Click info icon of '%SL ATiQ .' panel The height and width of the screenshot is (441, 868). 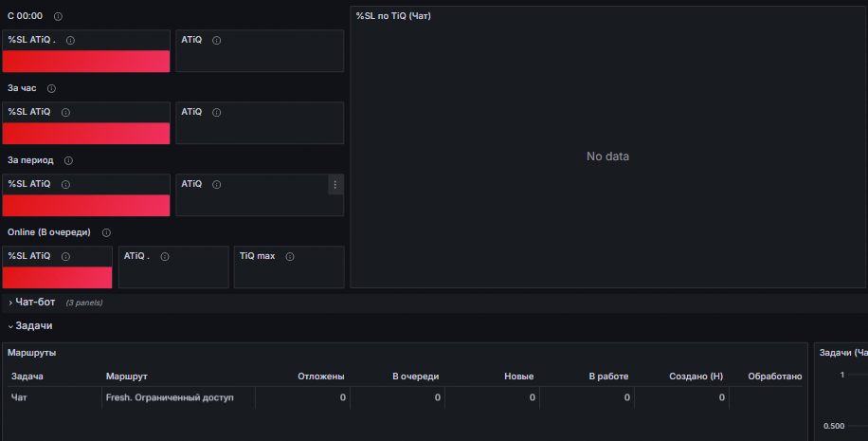pyautogui.click(x=70, y=41)
